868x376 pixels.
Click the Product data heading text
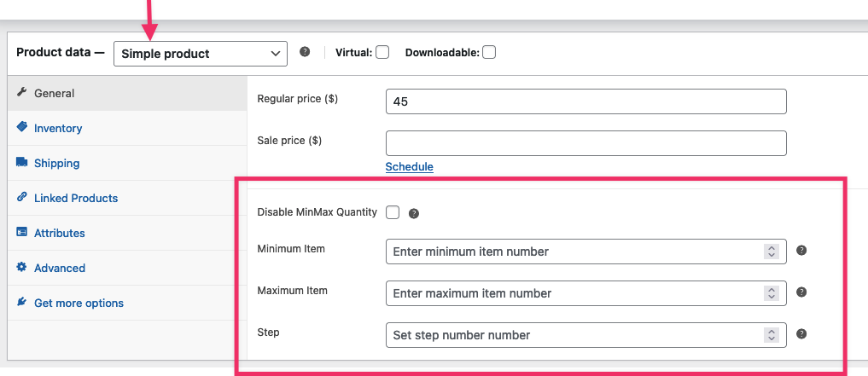click(60, 53)
